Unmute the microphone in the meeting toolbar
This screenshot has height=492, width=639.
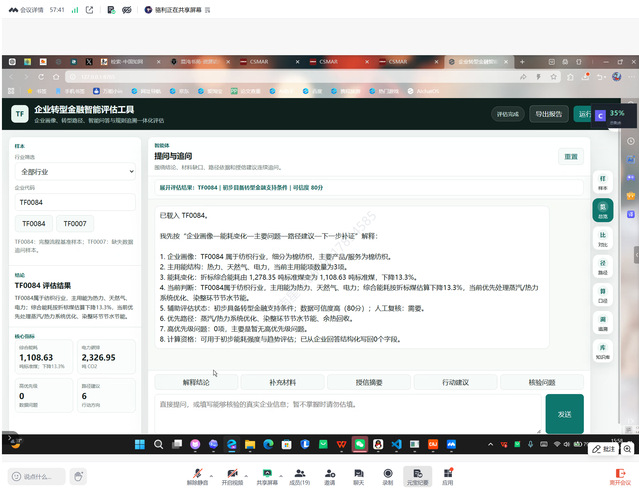pos(198,476)
